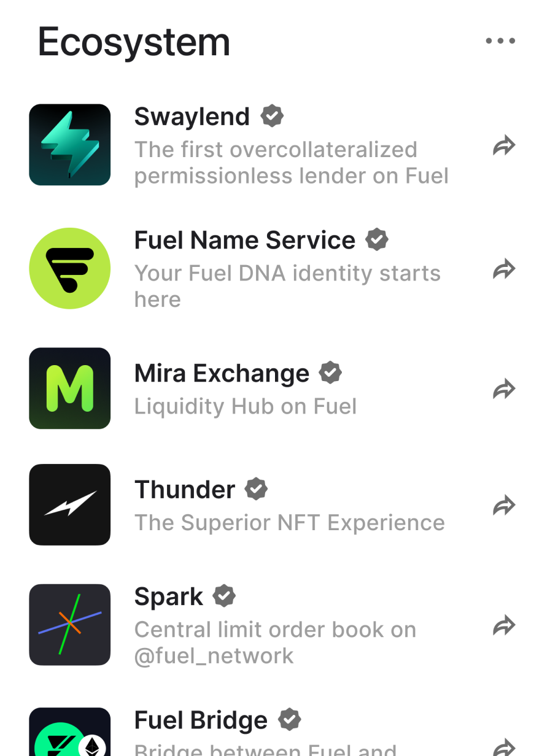550x756 pixels.
Task: Select the Fuel Bridge share arrow
Action: pos(504,747)
